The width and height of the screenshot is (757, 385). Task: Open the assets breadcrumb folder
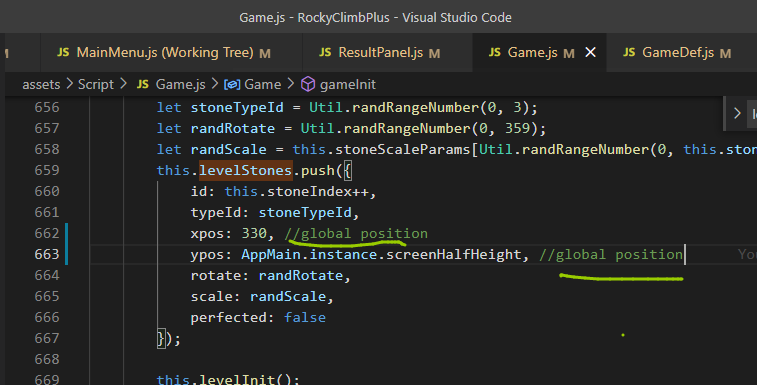[41, 85]
